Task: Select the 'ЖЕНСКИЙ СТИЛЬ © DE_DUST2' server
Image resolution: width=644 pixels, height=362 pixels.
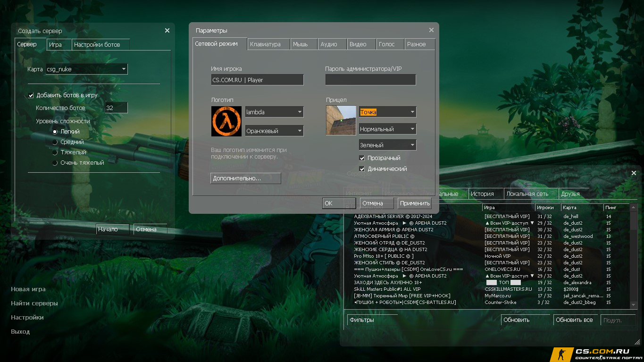Action: pyautogui.click(x=488, y=263)
